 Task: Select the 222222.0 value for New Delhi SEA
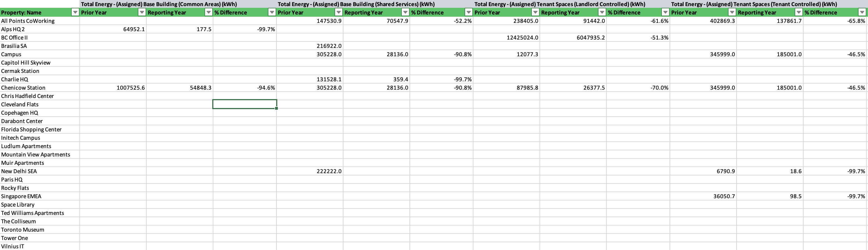[x=310, y=171]
